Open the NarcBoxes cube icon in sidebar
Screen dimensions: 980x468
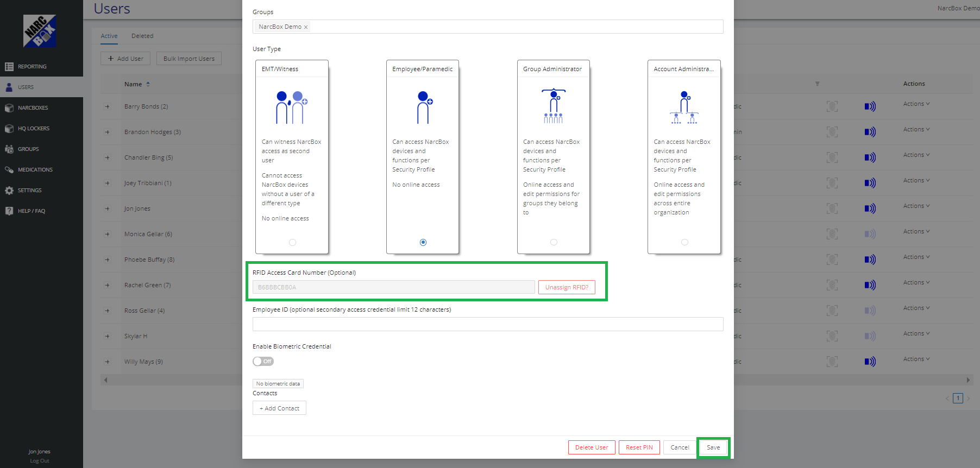tap(9, 108)
